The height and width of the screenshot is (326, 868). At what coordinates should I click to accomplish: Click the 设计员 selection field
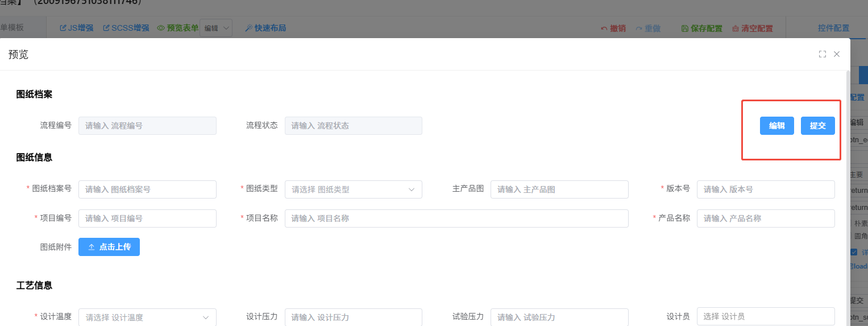coord(765,317)
